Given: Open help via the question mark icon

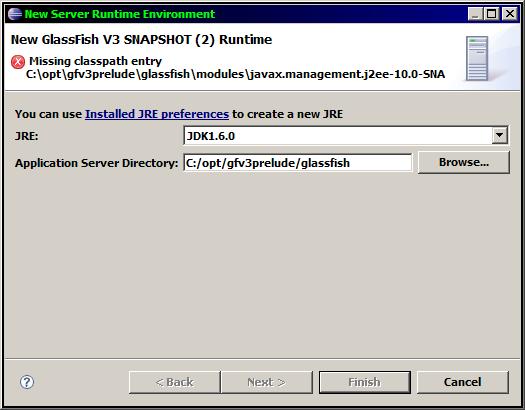Looking at the screenshot, I should point(27,382).
